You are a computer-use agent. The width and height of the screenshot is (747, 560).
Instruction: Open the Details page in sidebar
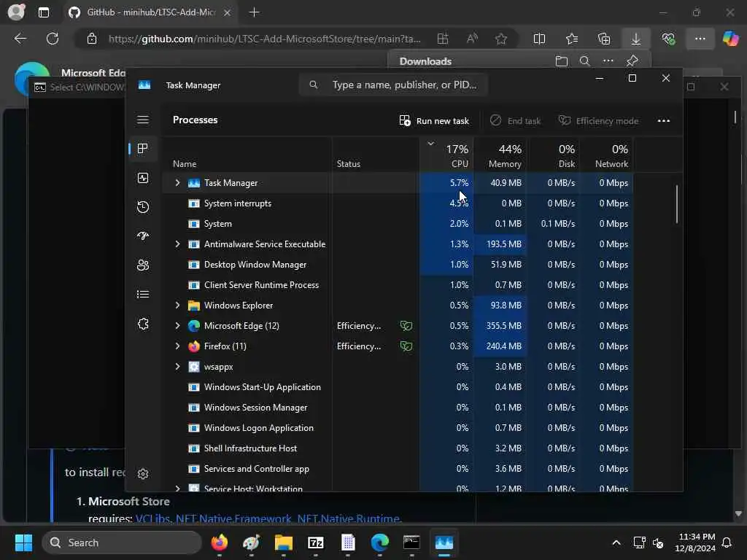click(143, 295)
